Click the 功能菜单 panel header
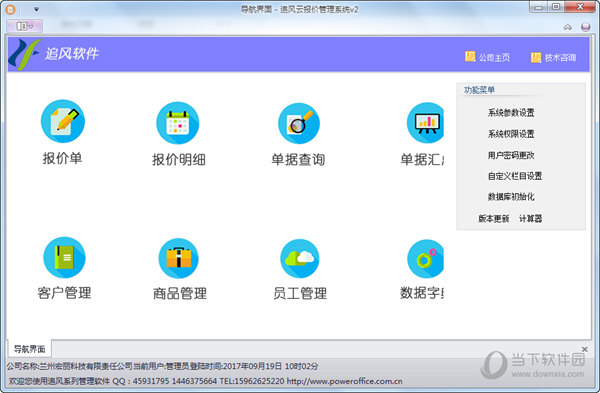The height and width of the screenshot is (393, 600). point(479,90)
